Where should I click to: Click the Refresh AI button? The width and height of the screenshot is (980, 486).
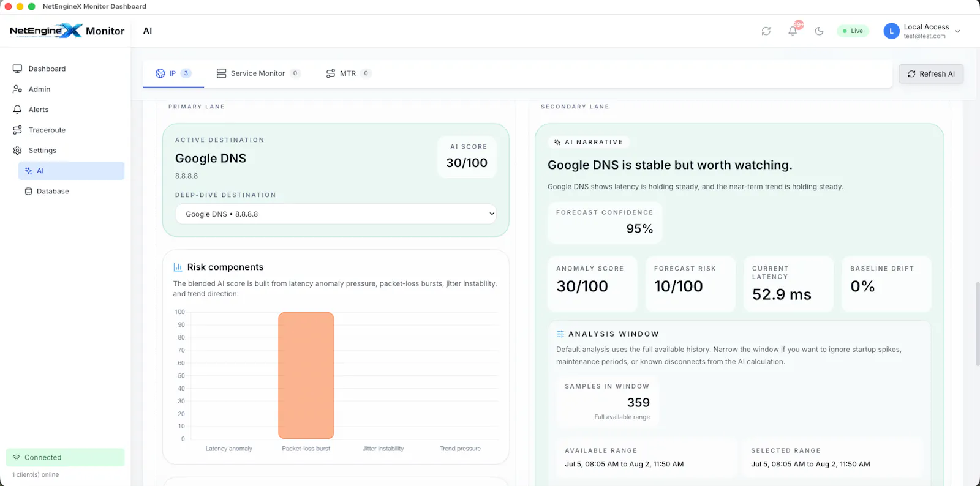tap(931, 74)
